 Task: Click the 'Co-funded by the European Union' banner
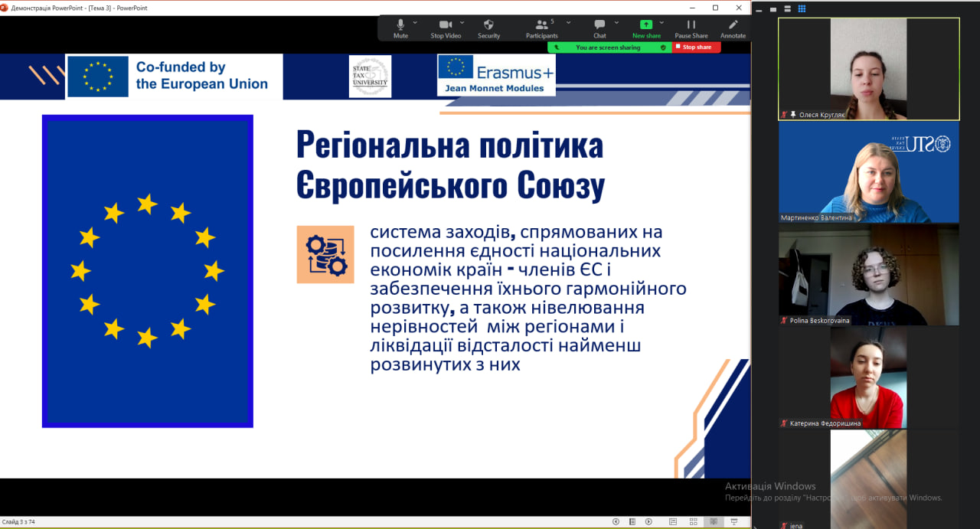(175, 77)
